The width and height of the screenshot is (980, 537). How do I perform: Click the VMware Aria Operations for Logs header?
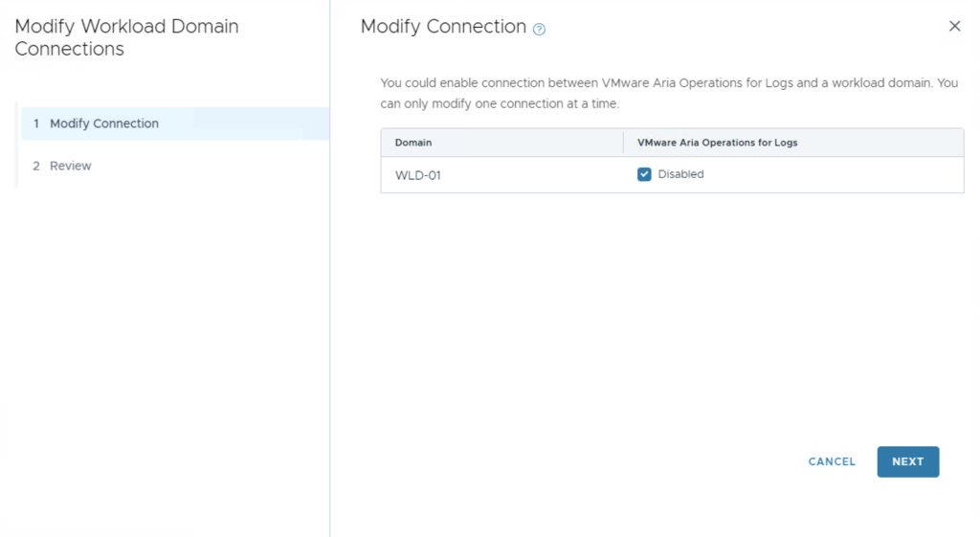[x=717, y=143]
